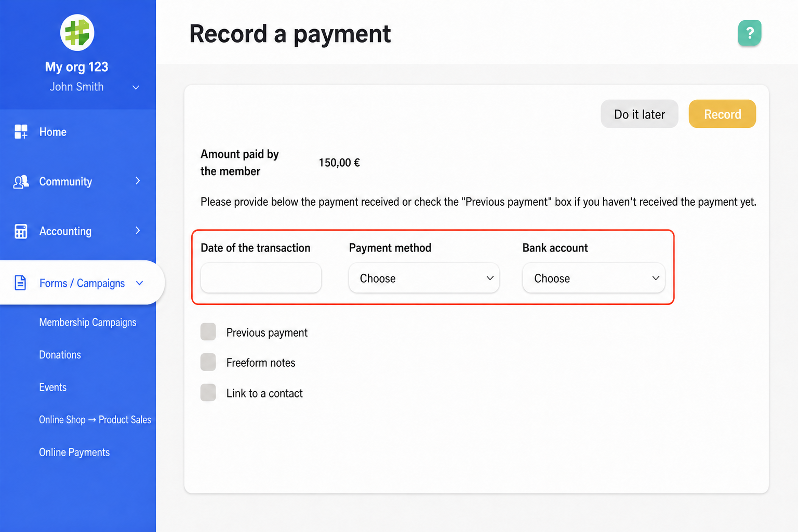Open the Events submenu entry

53,387
